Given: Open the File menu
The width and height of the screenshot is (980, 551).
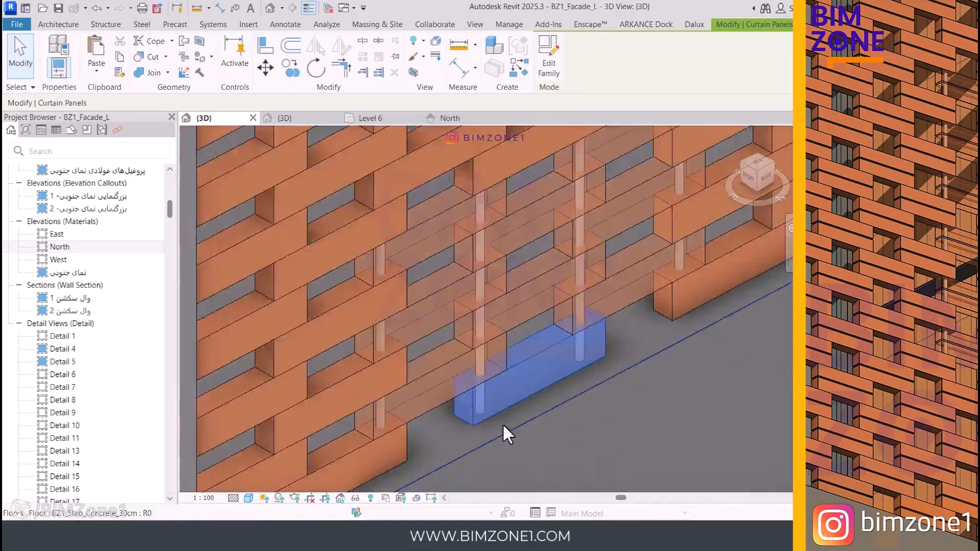Looking at the screenshot, I should point(17,24).
